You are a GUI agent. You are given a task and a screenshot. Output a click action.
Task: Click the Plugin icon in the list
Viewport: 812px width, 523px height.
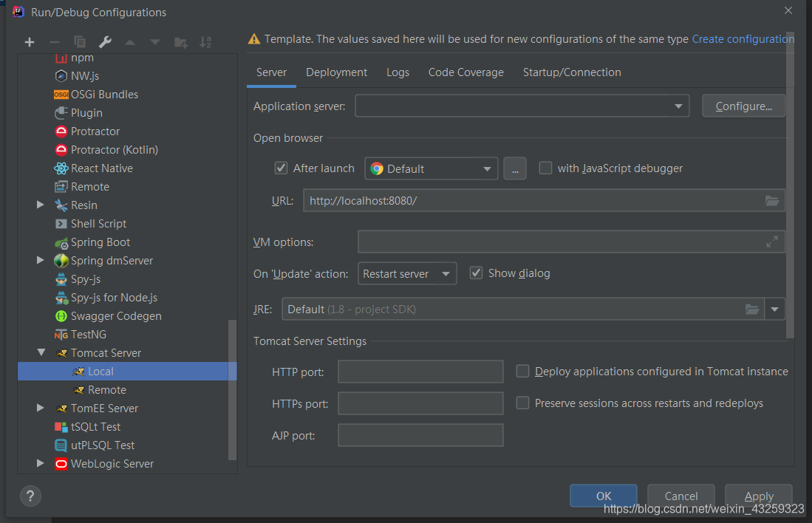(61, 112)
